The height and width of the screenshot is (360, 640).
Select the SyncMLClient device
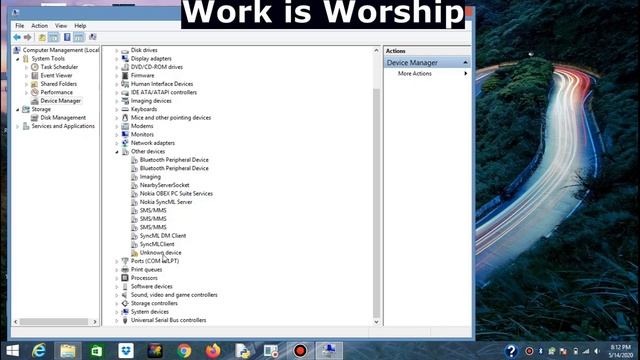[157, 244]
